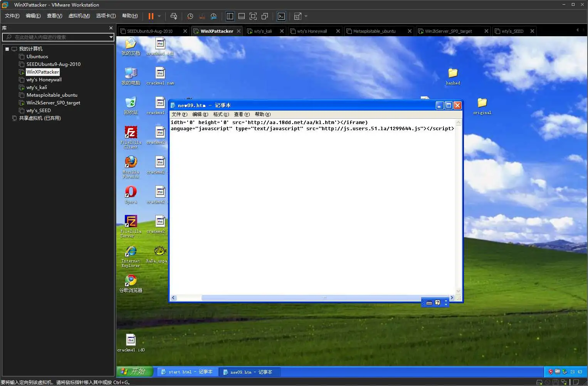Screen dimensions: 588x386
Task: Collapse the 我的计算机 tree node
Action: 7,49
